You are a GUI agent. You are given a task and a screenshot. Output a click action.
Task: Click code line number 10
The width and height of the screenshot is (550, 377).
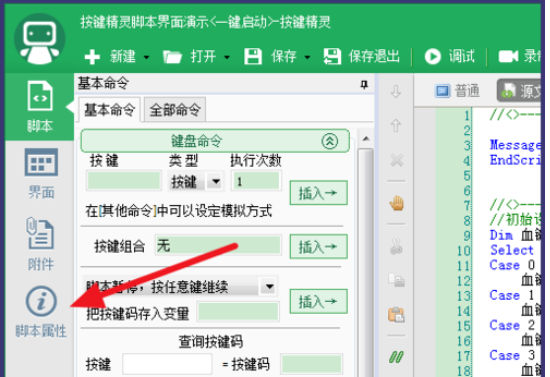(x=463, y=251)
